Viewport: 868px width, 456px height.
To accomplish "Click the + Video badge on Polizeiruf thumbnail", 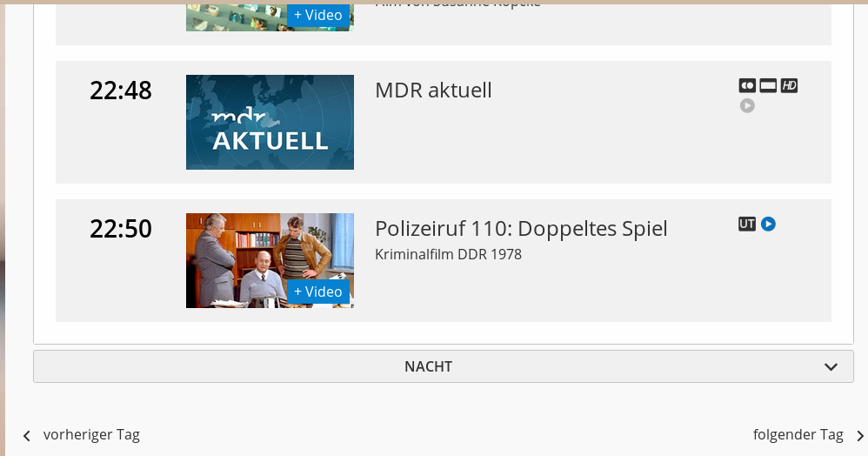I will click(317, 292).
